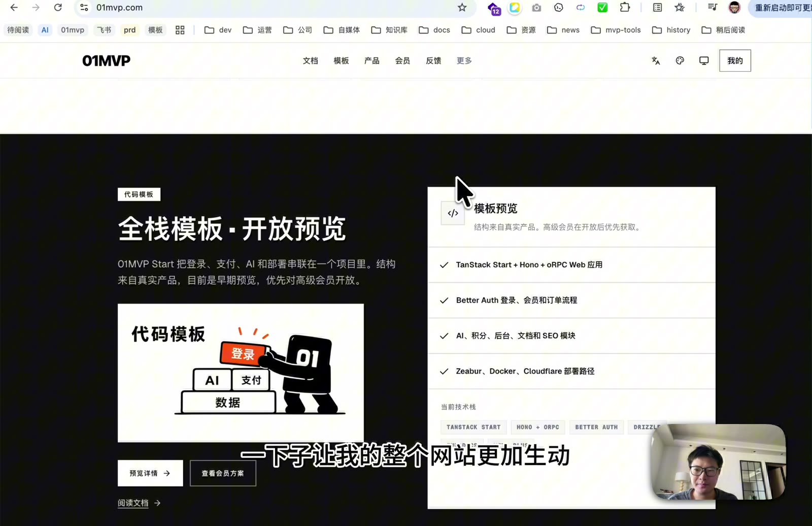This screenshot has width=812, height=526.
Task: Open the round face extension icon
Action: [559, 8]
